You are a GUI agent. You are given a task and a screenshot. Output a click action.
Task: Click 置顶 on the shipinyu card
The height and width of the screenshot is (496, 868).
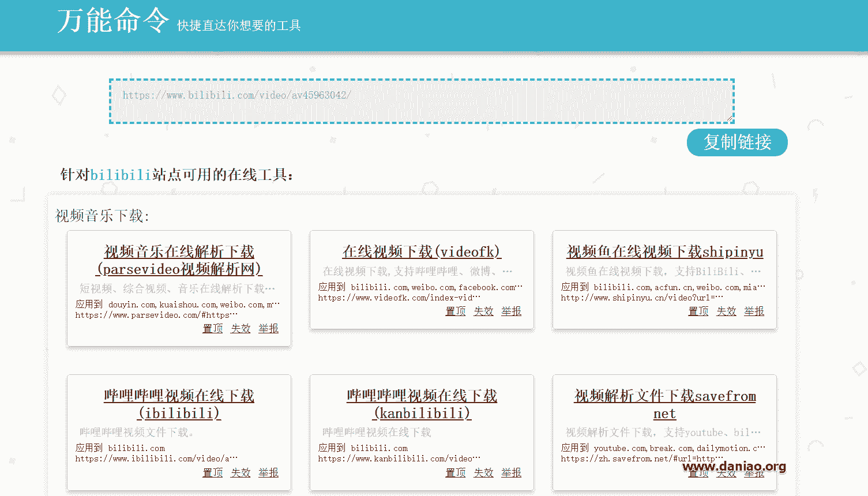point(698,311)
